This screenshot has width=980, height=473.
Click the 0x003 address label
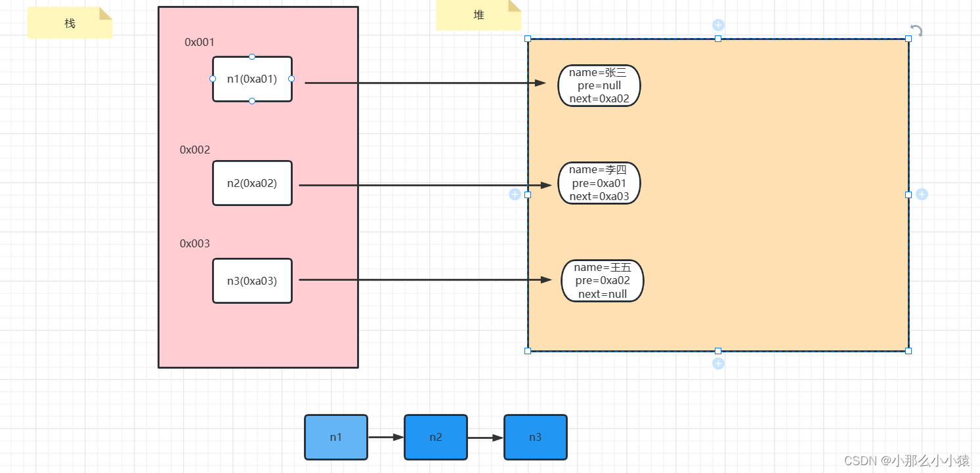tap(195, 243)
